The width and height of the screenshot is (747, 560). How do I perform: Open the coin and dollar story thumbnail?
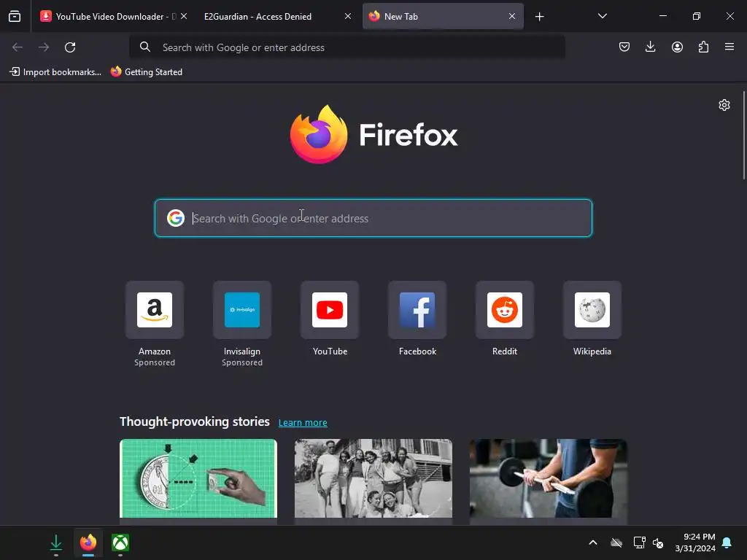pyautogui.click(x=198, y=478)
